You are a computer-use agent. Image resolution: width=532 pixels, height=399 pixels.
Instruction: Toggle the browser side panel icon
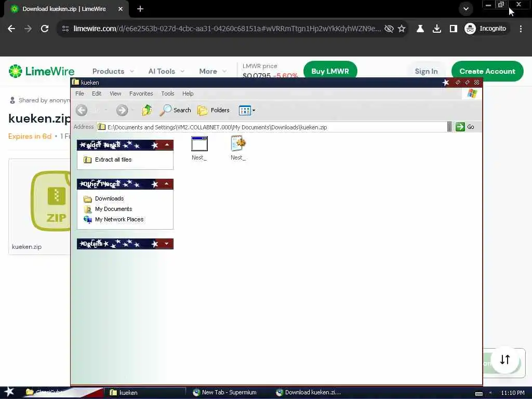pyautogui.click(x=454, y=29)
